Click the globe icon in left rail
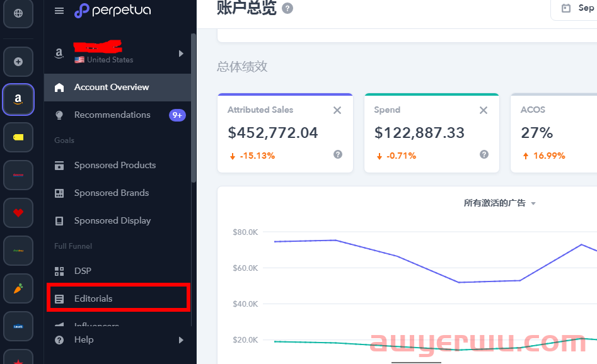597x364 pixels. (18, 13)
